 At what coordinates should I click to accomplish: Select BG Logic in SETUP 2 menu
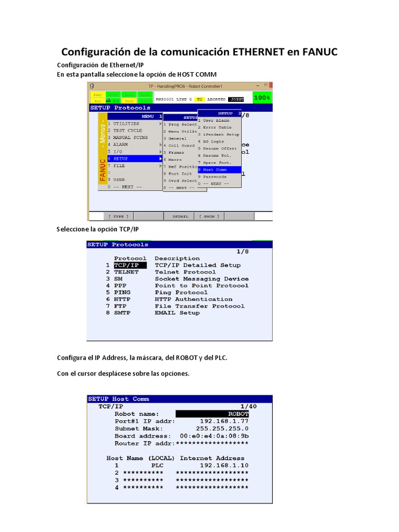pyautogui.click(x=214, y=141)
